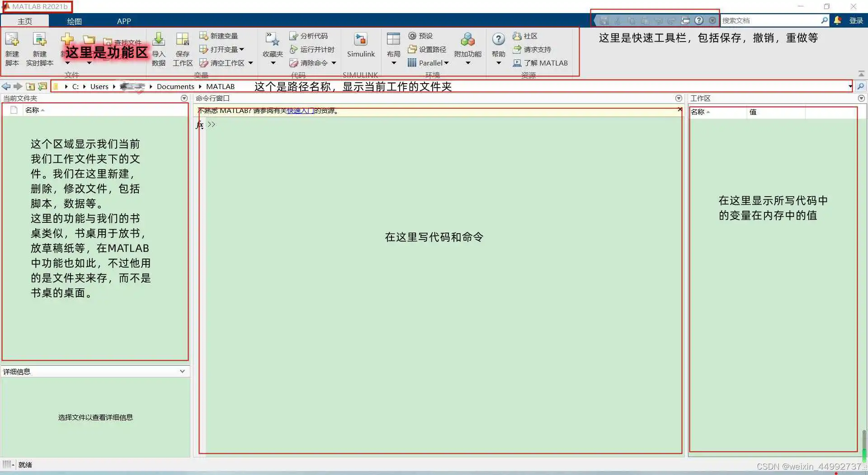Click Sign In (登录)

pyautogui.click(x=856, y=20)
